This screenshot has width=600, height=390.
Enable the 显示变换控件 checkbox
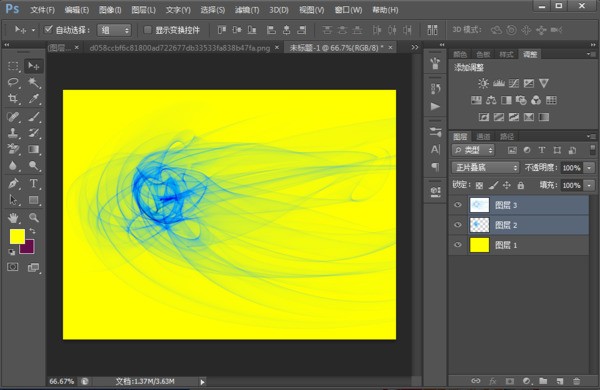pos(147,30)
